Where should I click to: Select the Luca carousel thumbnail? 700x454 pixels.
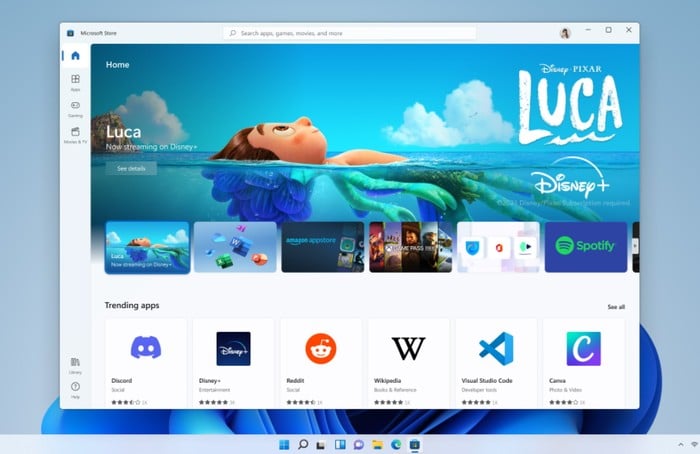(147, 247)
